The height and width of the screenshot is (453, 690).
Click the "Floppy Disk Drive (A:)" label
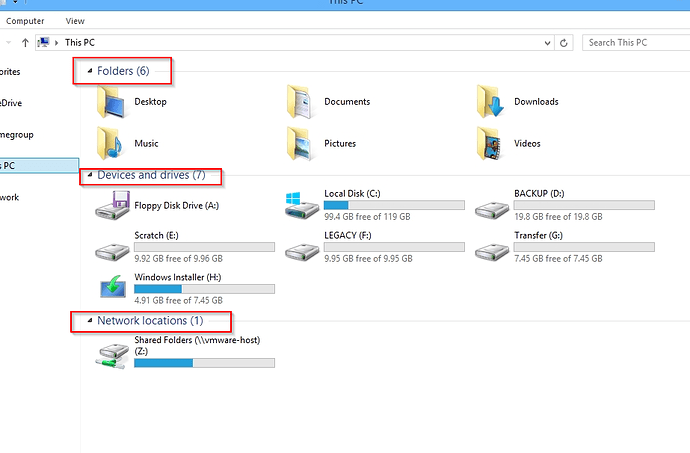176,206
